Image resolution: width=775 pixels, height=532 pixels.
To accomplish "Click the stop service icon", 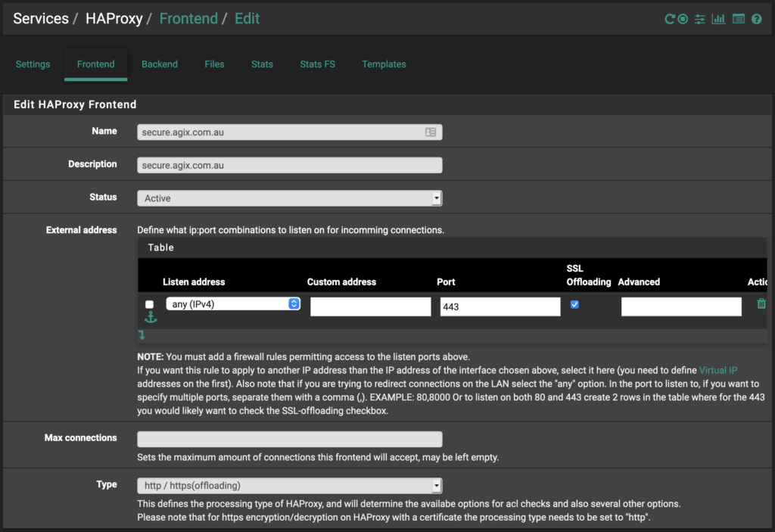I will point(683,19).
